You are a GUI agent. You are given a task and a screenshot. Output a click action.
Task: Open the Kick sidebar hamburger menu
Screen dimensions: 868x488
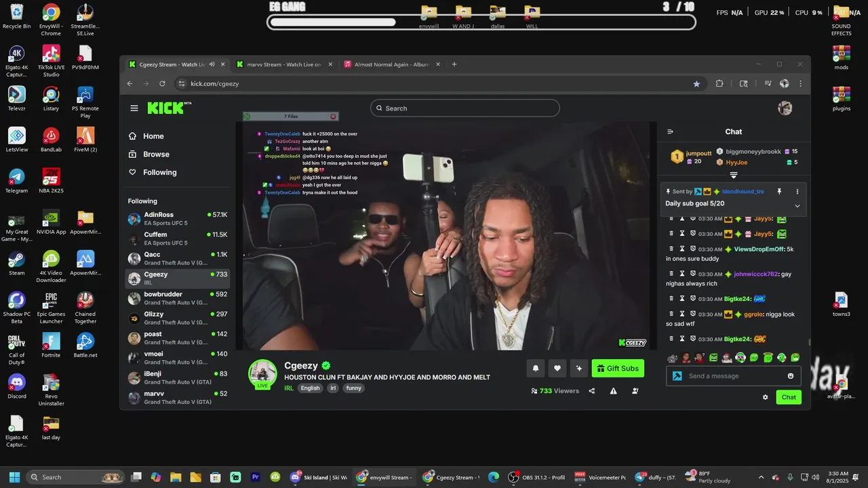coord(134,108)
